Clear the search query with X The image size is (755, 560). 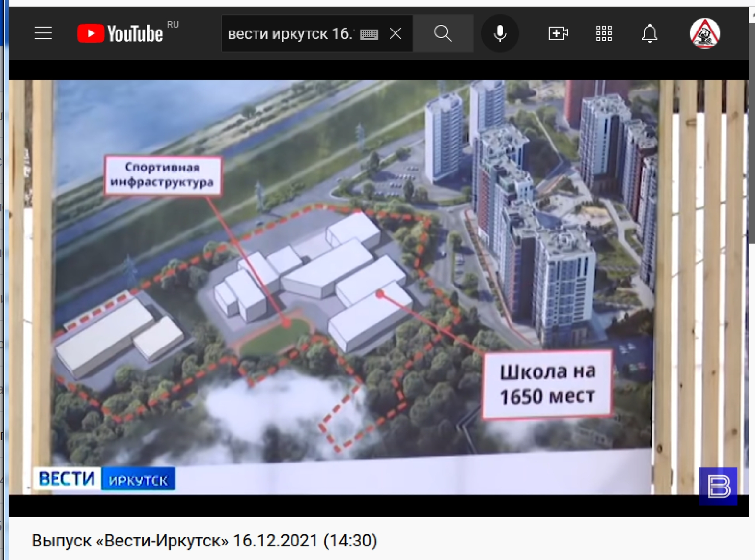pos(396,34)
